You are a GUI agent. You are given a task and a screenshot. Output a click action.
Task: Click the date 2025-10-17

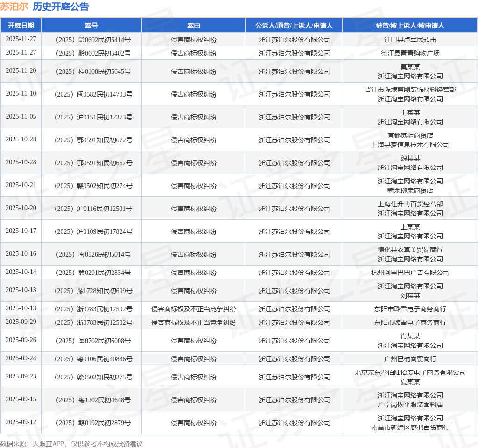(x=21, y=231)
